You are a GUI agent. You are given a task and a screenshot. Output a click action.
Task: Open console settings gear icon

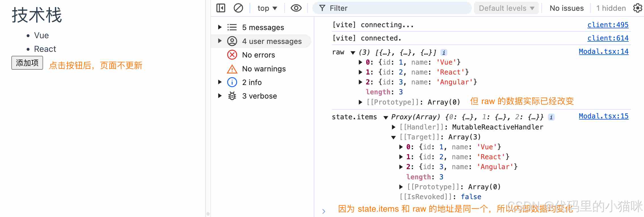pyautogui.click(x=637, y=8)
